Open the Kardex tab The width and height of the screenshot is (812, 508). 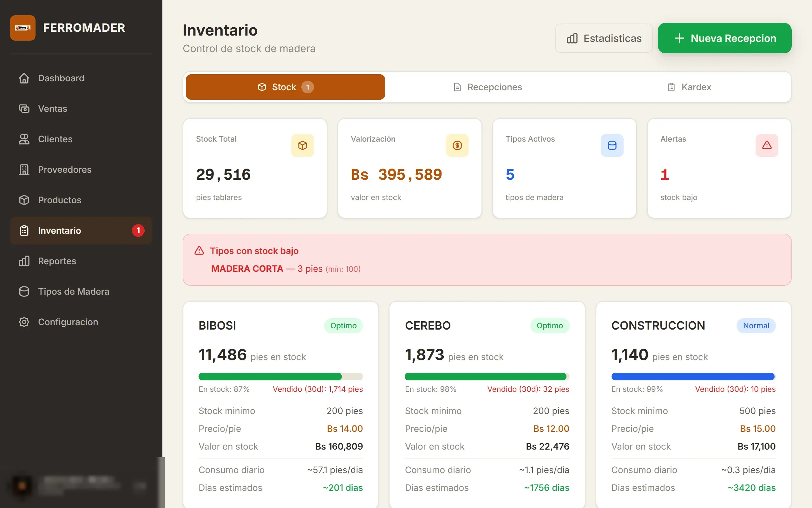[689, 87]
